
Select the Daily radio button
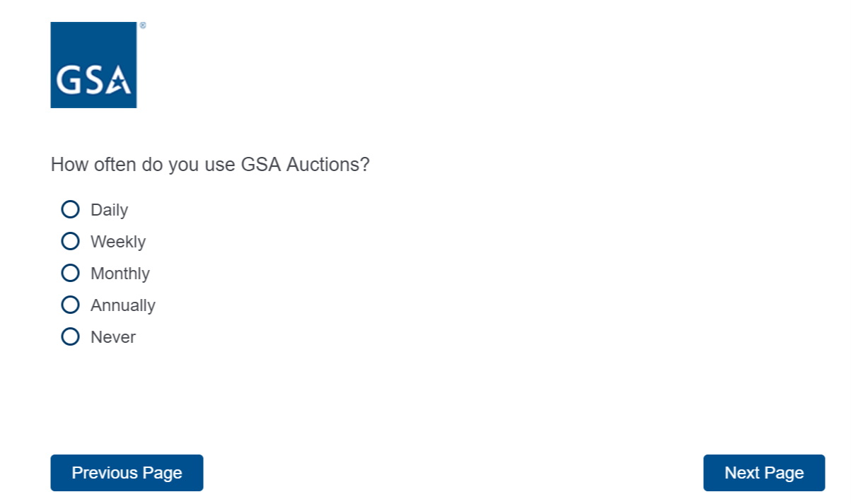pyautogui.click(x=70, y=209)
